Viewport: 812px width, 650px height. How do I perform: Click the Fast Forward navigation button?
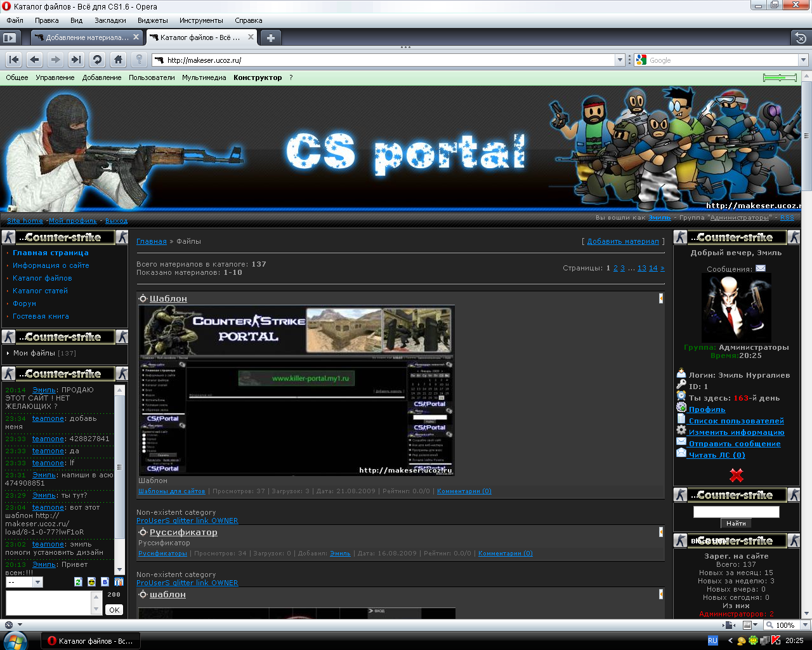pyautogui.click(x=76, y=60)
